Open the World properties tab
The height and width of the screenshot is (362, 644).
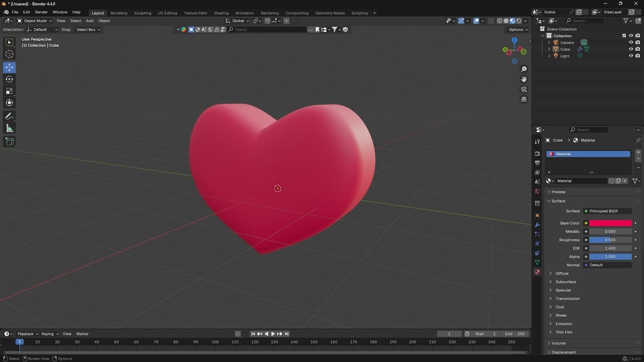537,192
